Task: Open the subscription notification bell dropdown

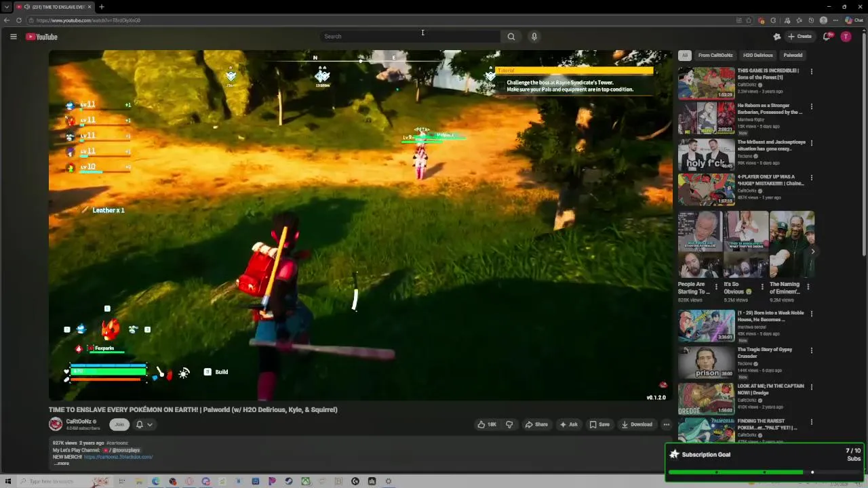Action: pos(144,424)
